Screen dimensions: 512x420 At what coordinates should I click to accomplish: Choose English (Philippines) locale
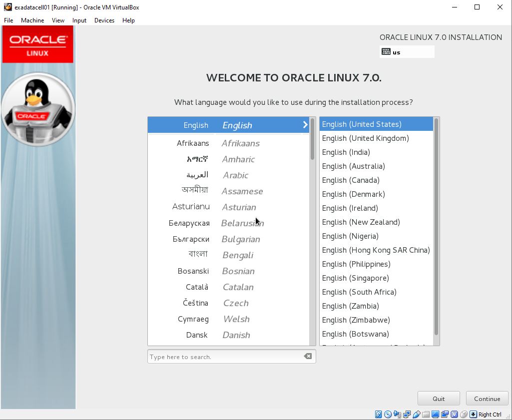[376, 264]
